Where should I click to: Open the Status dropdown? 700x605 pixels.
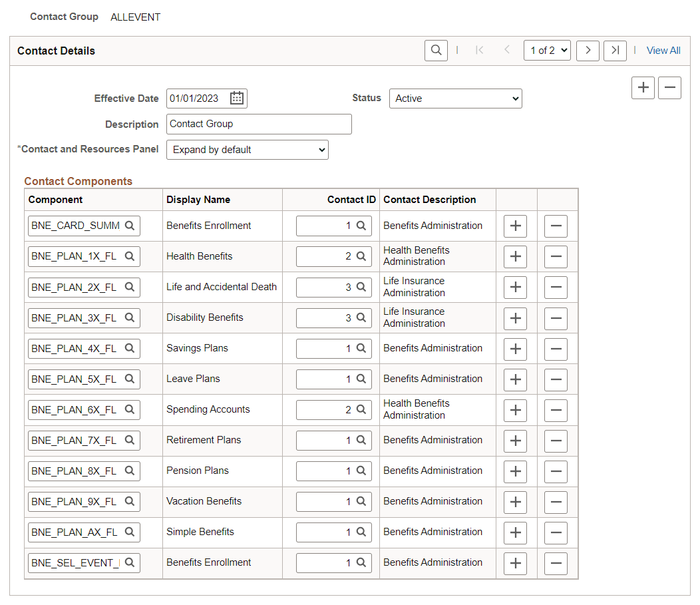click(455, 98)
